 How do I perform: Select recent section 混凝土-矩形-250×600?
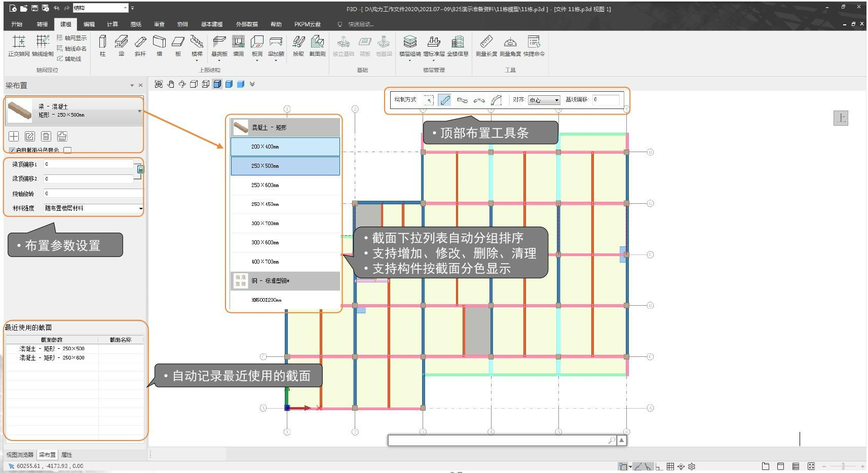[52, 358]
